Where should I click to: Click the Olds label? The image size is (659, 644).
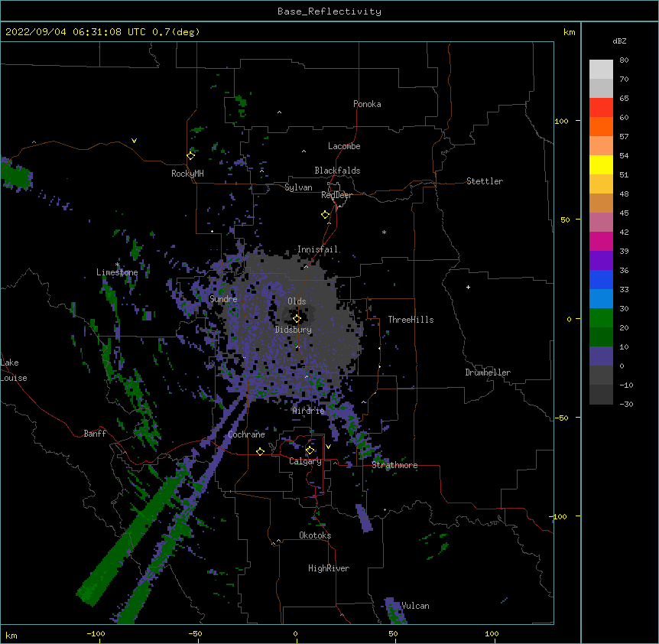pos(297,301)
